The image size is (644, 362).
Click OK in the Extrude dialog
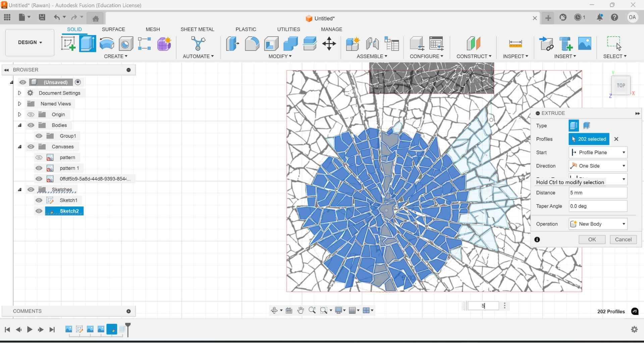pos(592,240)
